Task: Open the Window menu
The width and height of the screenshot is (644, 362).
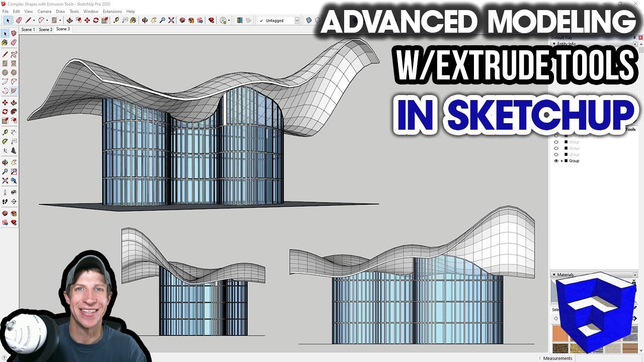Action: point(91,11)
